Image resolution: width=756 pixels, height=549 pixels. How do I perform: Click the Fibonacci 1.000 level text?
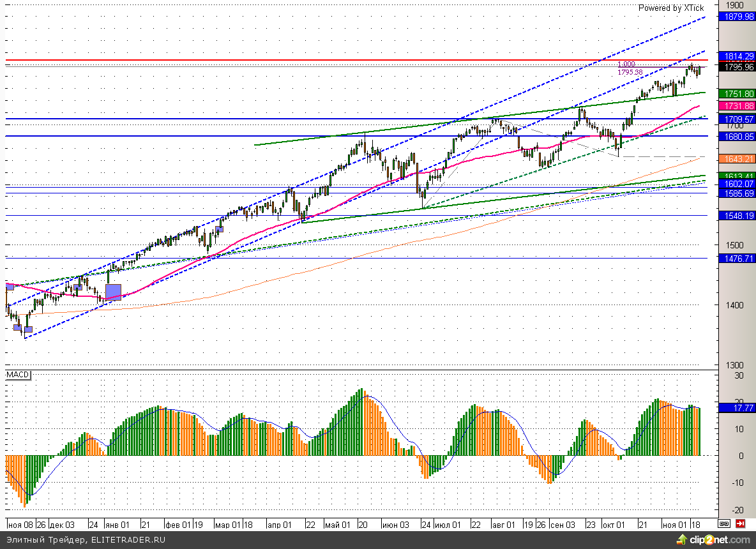(626, 64)
